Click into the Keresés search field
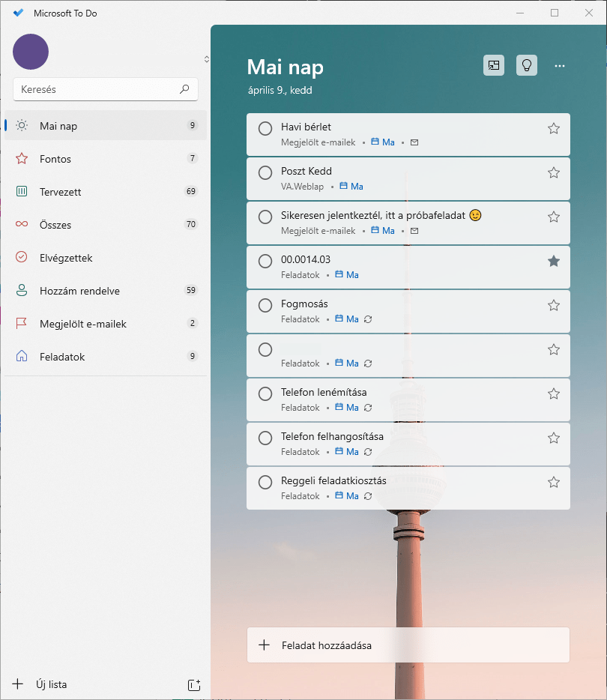 point(97,89)
